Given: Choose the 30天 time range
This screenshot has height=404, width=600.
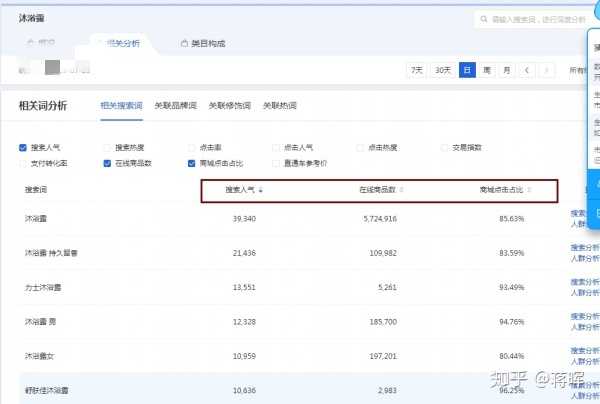Looking at the screenshot, I should [442, 70].
